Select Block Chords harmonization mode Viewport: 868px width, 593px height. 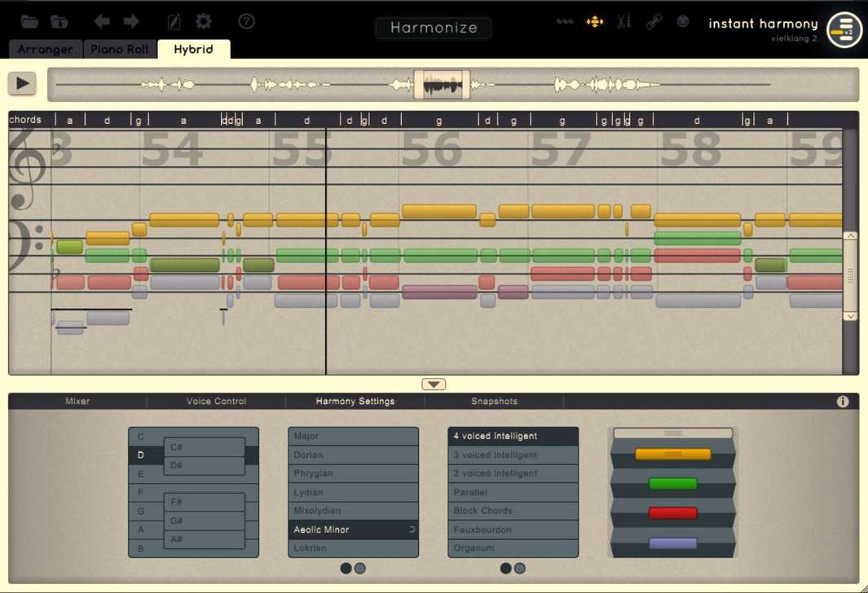click(x=513, y=511)
